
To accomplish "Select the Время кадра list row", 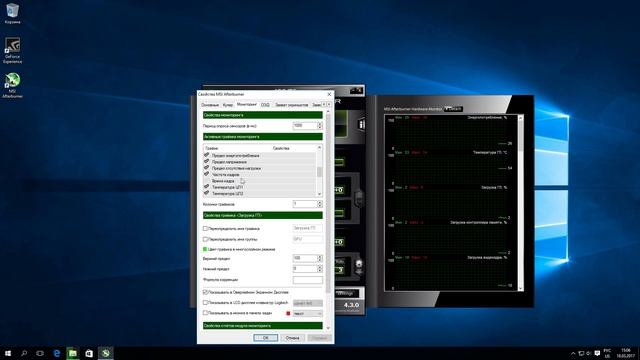I will pyautogui.click(x=260, y=181).
